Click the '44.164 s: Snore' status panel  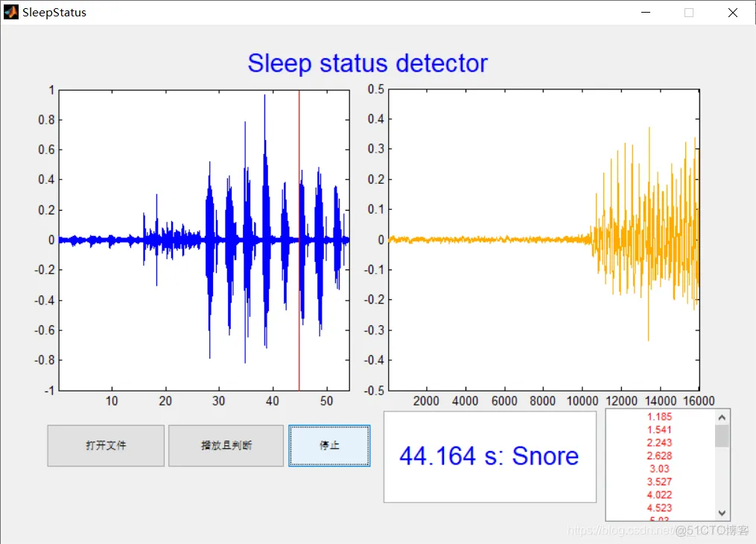[x=489, y=455]
